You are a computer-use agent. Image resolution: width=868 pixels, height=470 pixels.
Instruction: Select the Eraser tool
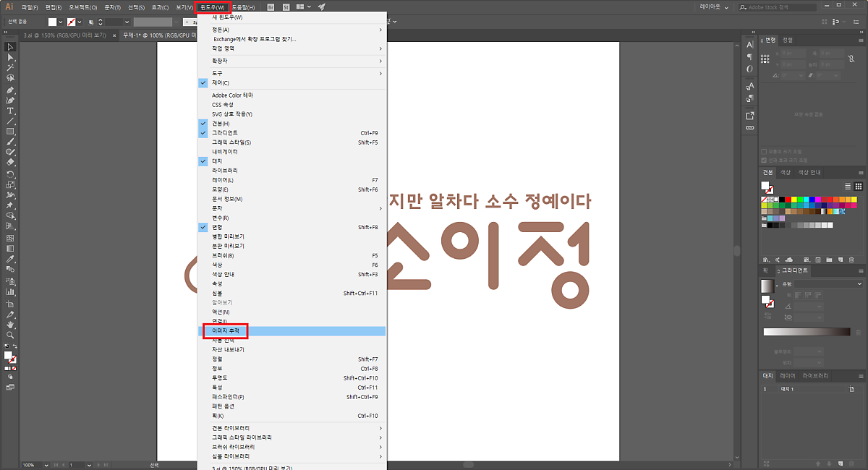[x=10, y=163]
